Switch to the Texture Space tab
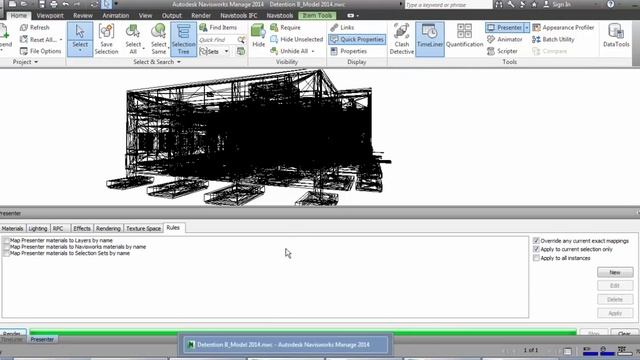The image size is (640, 360). (143, 229)
